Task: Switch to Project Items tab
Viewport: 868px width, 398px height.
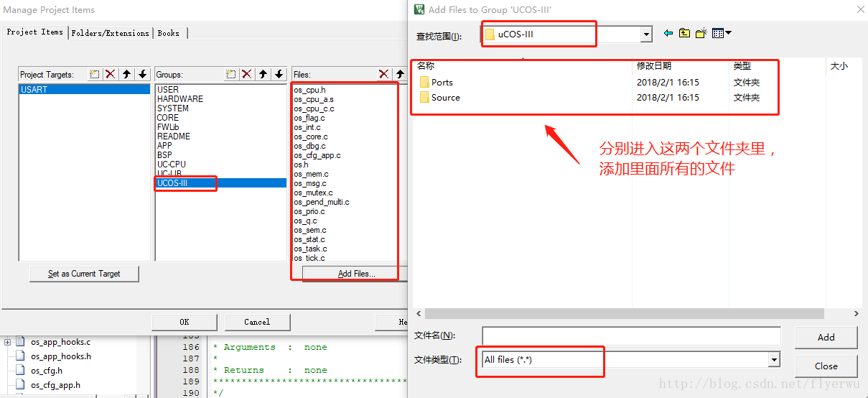Action: point(35,32)
